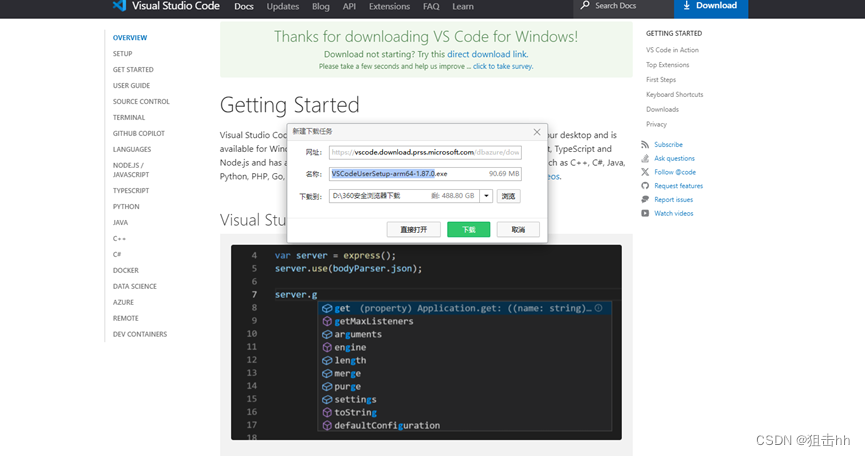Image resolution: width=865 pixels, height=456 pixels.
Task: Click Downloads link in right sidebar
Action: coord(663,110)
